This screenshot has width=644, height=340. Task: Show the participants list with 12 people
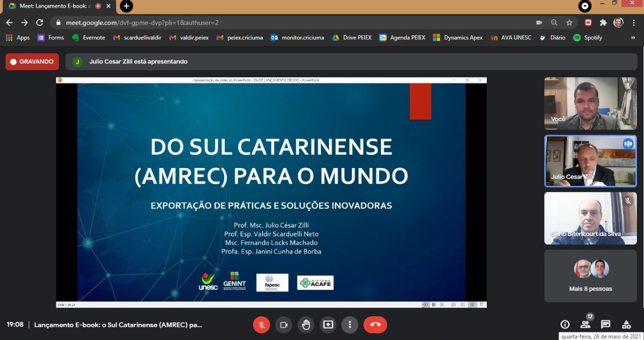point(585,324)
